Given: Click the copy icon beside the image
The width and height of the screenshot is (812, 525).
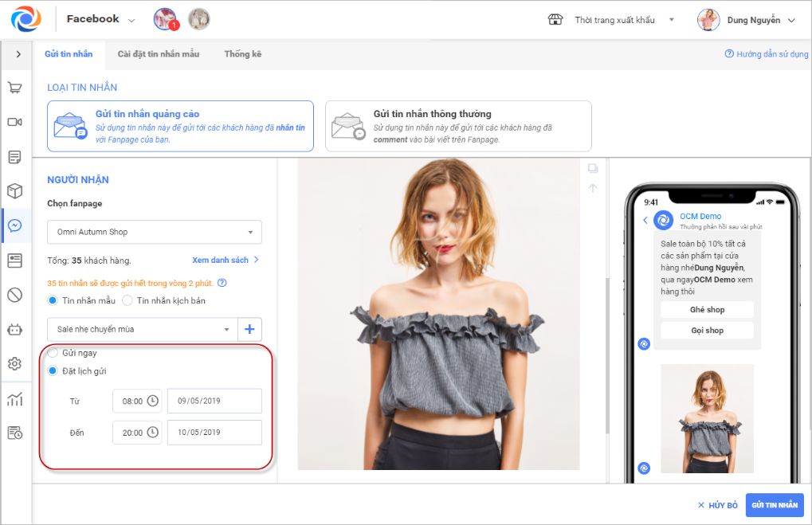Looking at the screenshot, I should coord(593,168).
